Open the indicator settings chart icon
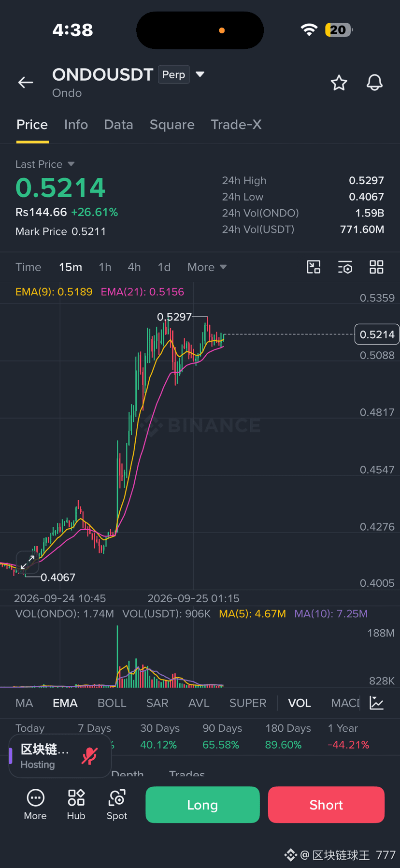400x868 pixels. [376, 703]
